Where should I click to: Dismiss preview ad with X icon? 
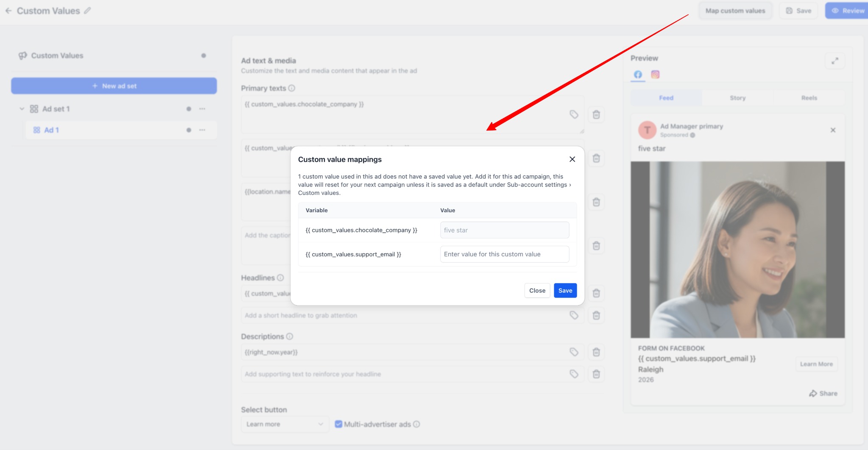[833, 130]
